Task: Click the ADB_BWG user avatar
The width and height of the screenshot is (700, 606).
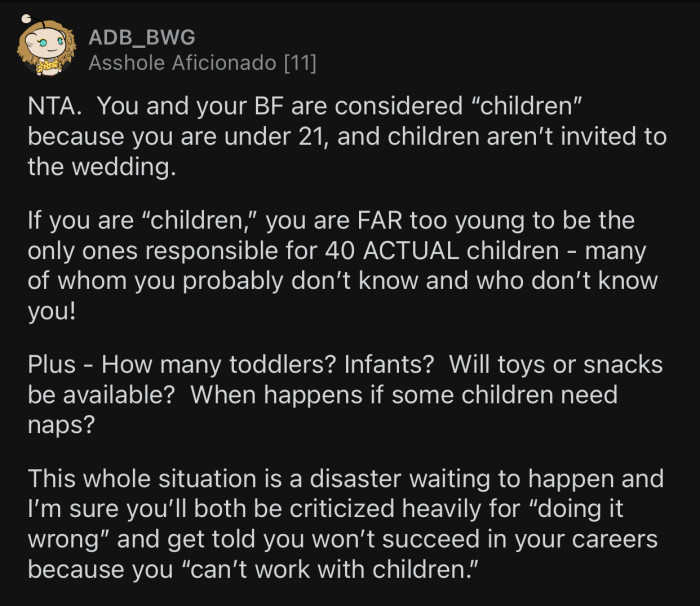Action: 46,50
